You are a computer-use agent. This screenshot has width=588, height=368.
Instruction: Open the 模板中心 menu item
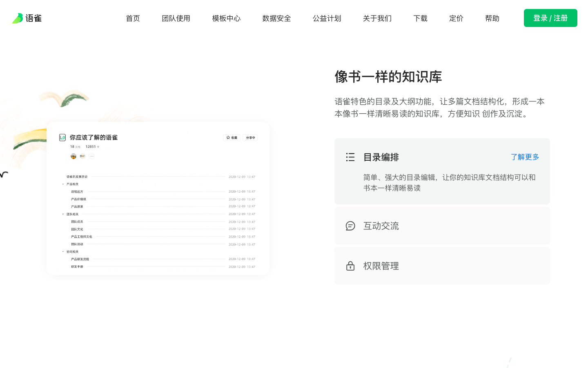[x=226, y=18]
